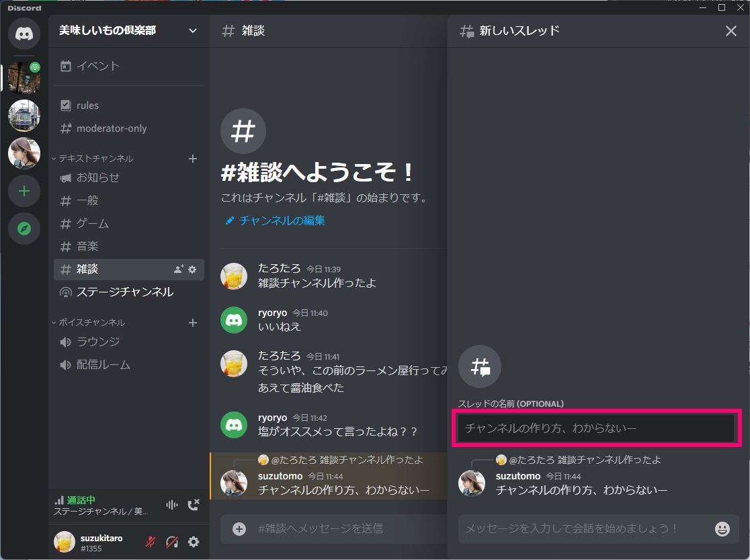Join the ラウンジ voice channel
This screenshot has height=560, width=750.
[x=128, y=342]
